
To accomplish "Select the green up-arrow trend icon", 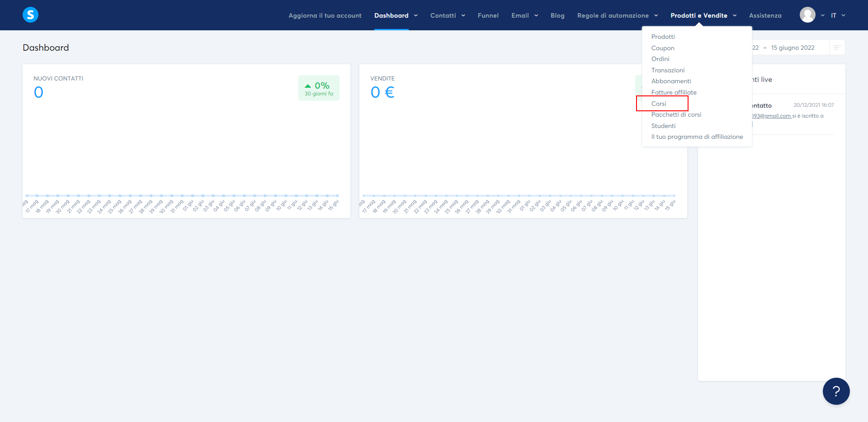I will [x=308, y=85].
